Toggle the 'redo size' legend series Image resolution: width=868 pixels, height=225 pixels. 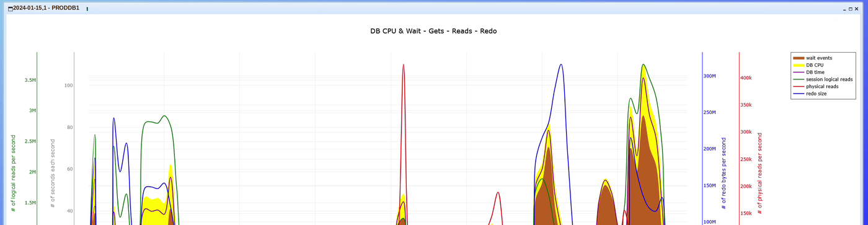tap(810, 94)
